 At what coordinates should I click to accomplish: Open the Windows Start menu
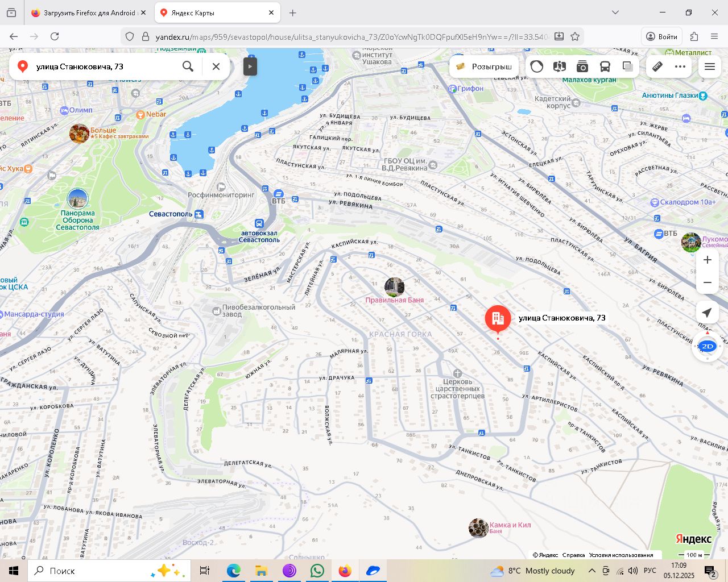[14, 571]
